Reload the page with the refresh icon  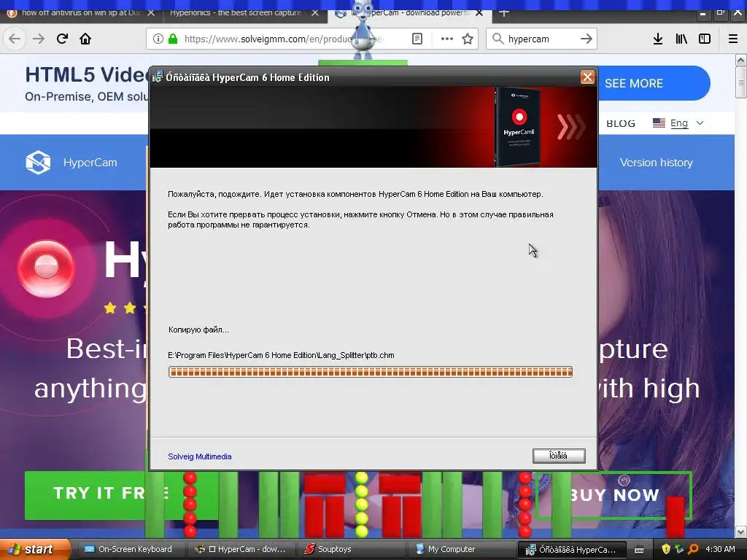coord(62,39)
